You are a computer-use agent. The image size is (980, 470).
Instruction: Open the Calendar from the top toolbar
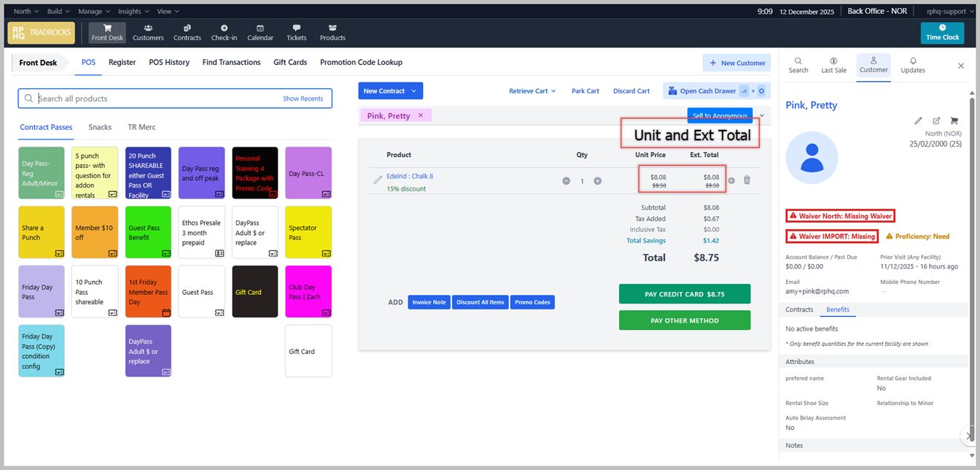click(260, 32)
